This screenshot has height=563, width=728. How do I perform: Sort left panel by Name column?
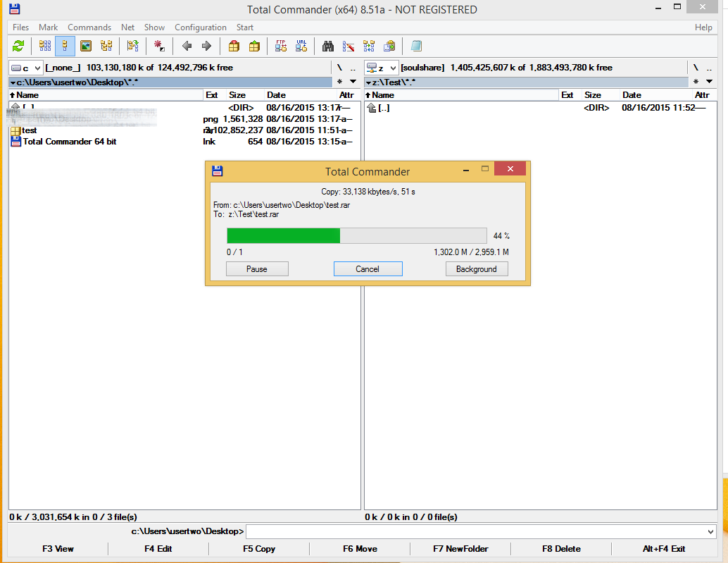point(106,95)
